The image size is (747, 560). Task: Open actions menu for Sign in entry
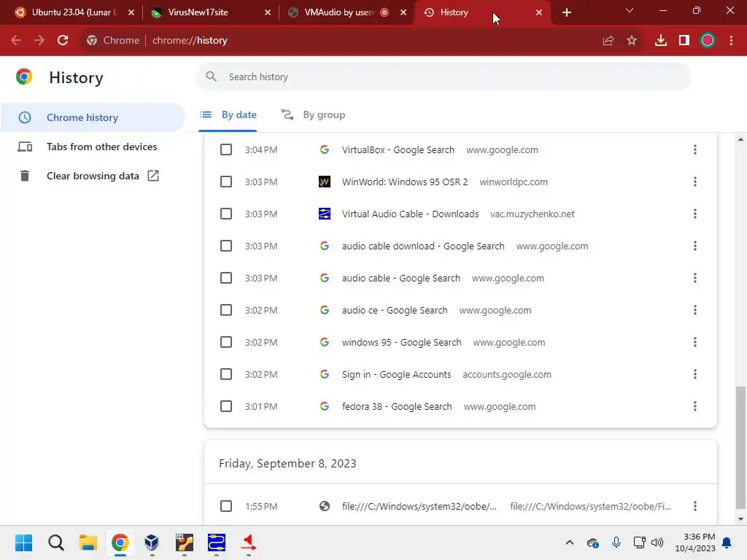[x=695, y=374]
